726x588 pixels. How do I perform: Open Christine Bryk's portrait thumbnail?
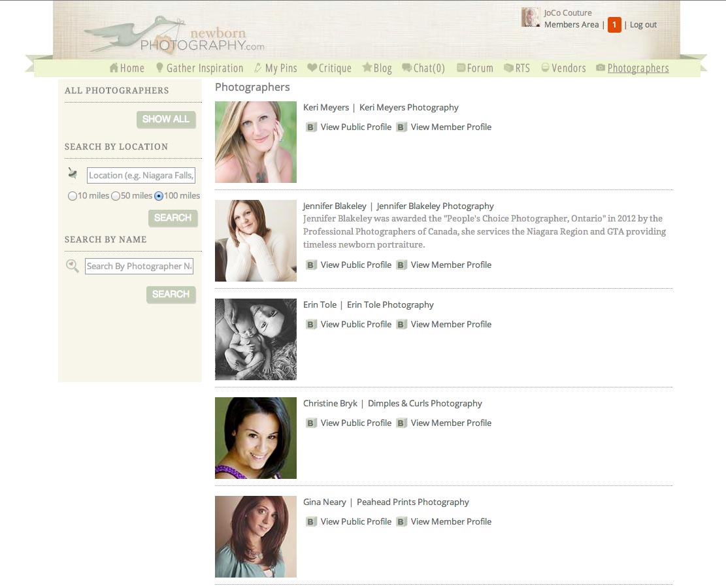256,438
